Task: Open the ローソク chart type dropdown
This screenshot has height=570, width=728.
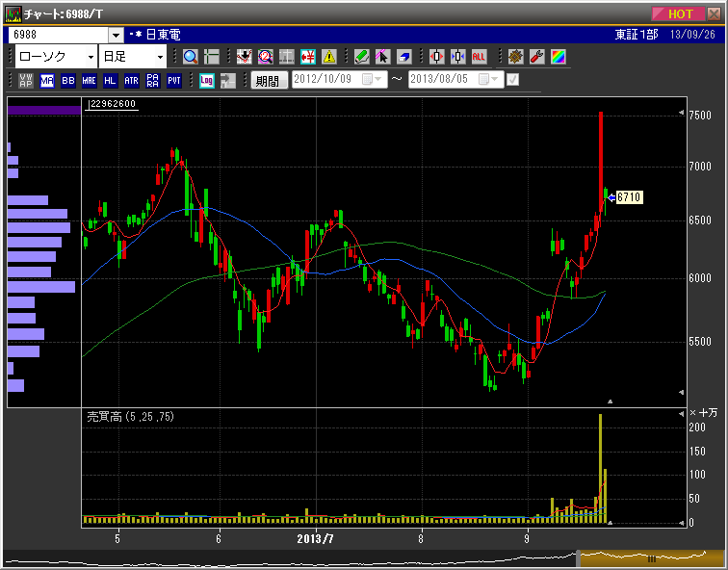Action: tap(91, 57)
